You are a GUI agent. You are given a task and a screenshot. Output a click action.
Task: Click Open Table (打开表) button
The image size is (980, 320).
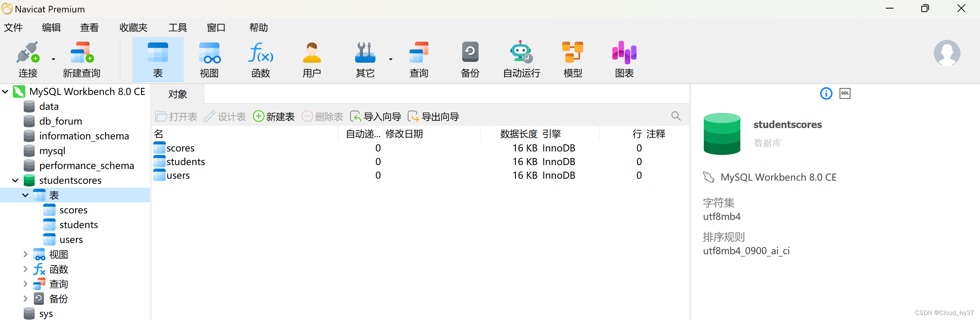tap(176, 116)
